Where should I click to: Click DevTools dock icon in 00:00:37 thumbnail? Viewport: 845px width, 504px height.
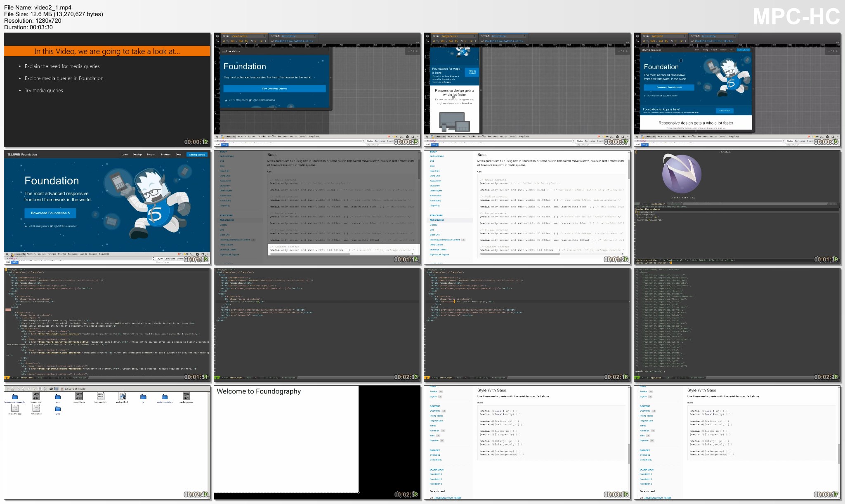[623, 137]
